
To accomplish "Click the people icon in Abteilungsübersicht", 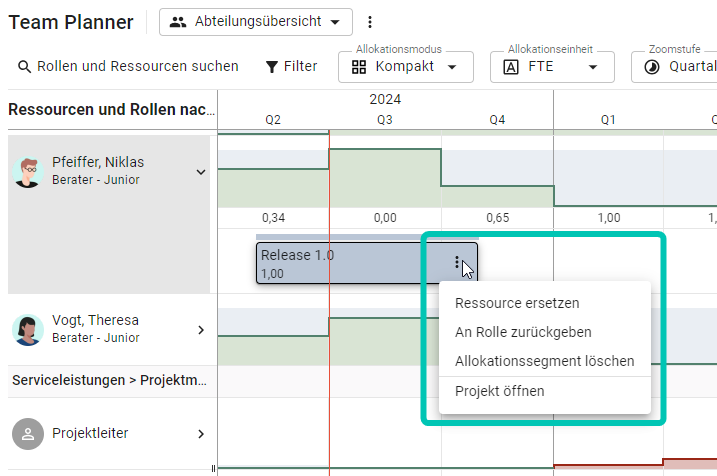I will pyautogui.click(x=178, y=22).
